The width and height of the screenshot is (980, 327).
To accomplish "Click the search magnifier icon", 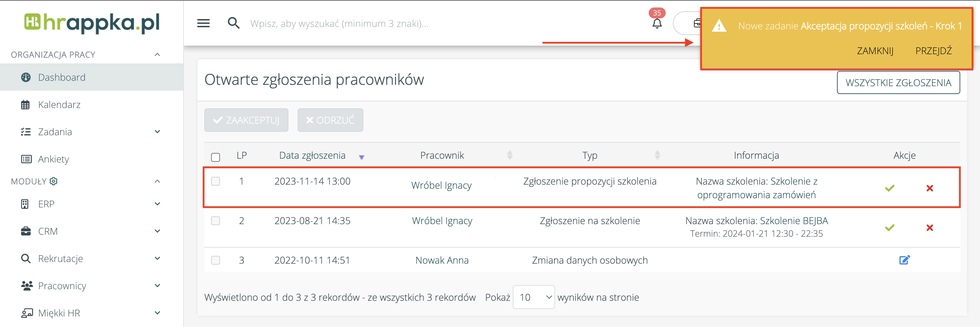I will tap(234, 23).
